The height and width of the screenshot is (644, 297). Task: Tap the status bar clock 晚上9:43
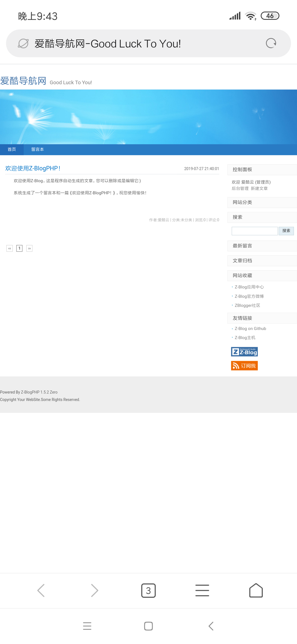38,16
